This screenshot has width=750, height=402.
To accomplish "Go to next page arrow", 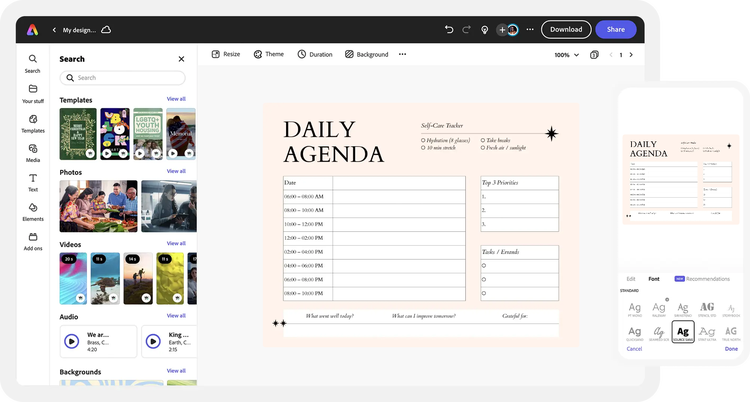I will point(631,55).
